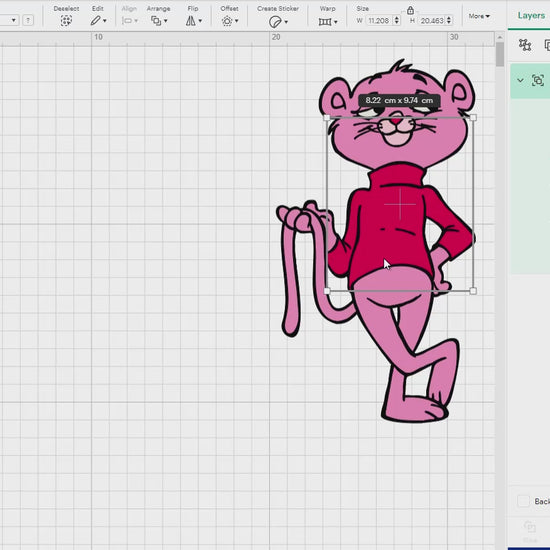Viewport: 550px width, 550px height.
Task: Open the Flip dropdown arrow
Action: pos(200,21)
